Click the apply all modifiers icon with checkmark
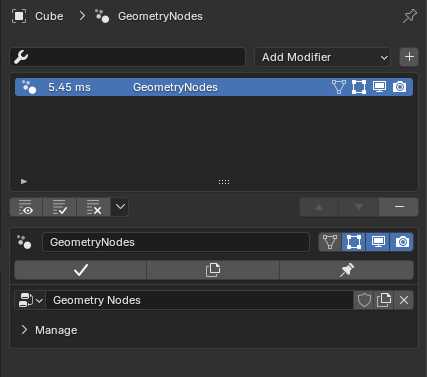The image size is (427, 377). [60, 207]
